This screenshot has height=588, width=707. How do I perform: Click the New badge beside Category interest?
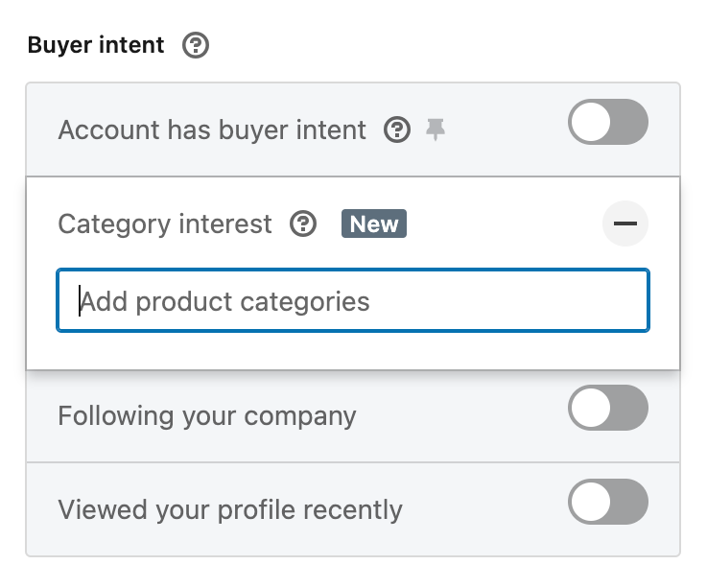(x=374, y=223)
